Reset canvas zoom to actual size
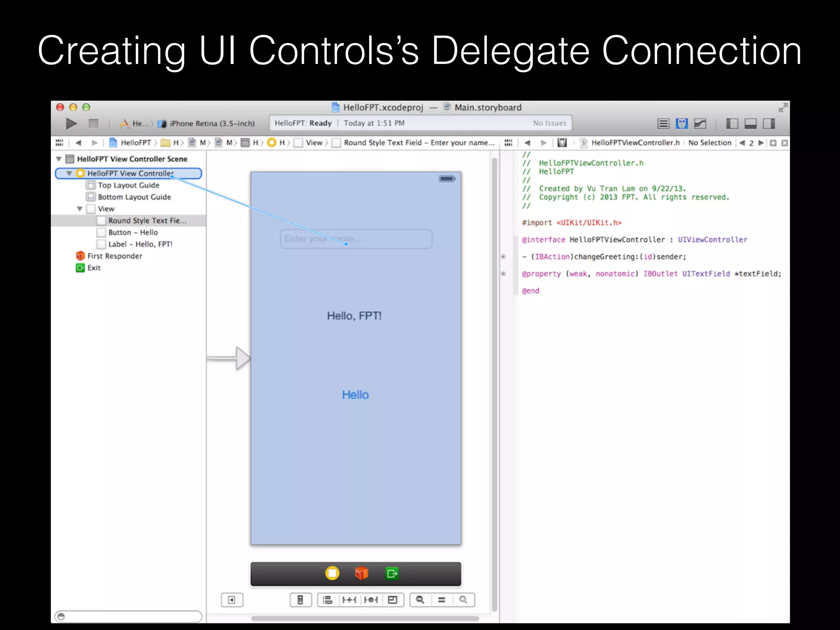This screenshot has width=840, height=630. [x=442, y=600]
